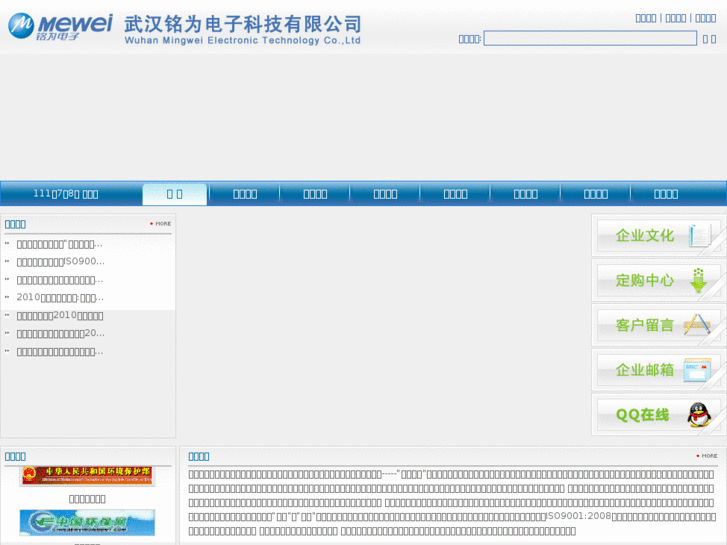727x545 pixels.
Task: Open the 客户留言 button
Action: (x=657, y=325)
